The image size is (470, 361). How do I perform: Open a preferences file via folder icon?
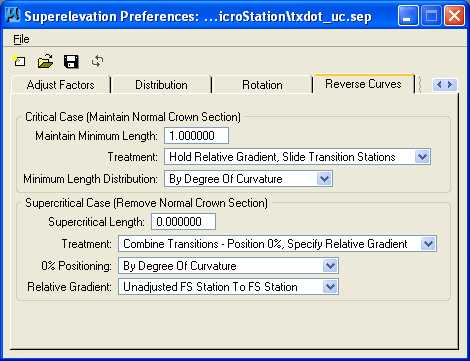point(45,61)
